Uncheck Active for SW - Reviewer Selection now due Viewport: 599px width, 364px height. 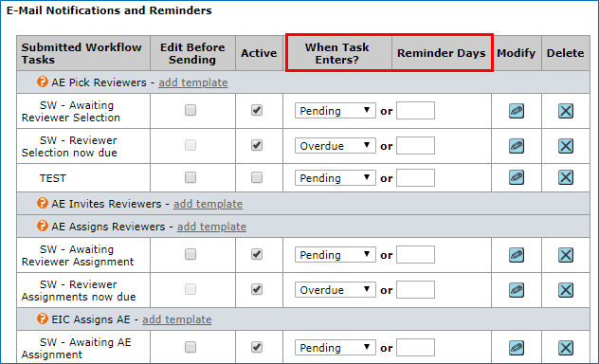click(x=257, y=145)
